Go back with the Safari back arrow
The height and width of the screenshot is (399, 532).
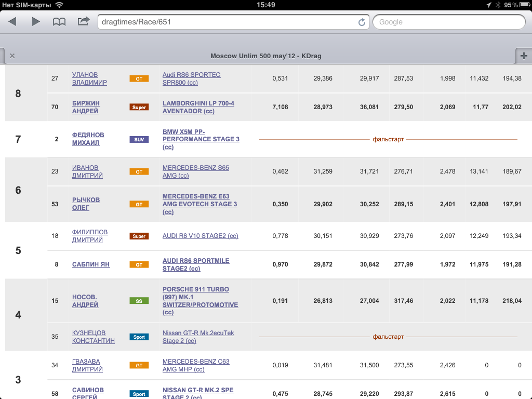click(x=12, y=22)
